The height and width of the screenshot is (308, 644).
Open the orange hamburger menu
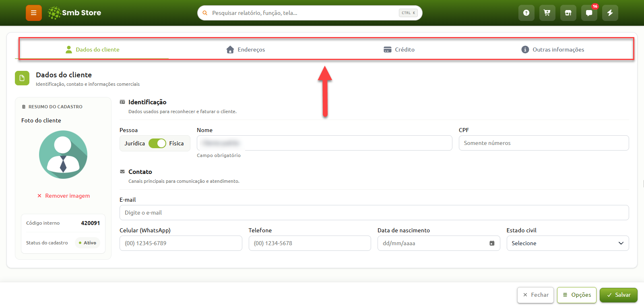click(x=34, y=13)
